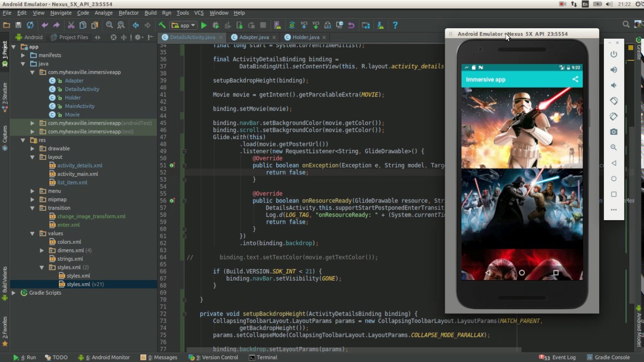
Task: Collapse the styles.xml (2) node
Action: (42, 267)
